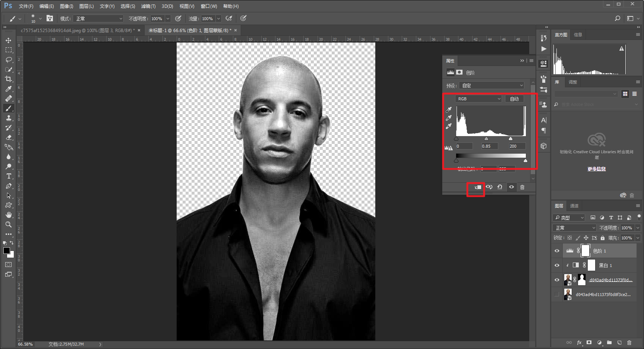Select the Eraser tool
Viewport: 644px width, 349px height.
coord(9,137)
